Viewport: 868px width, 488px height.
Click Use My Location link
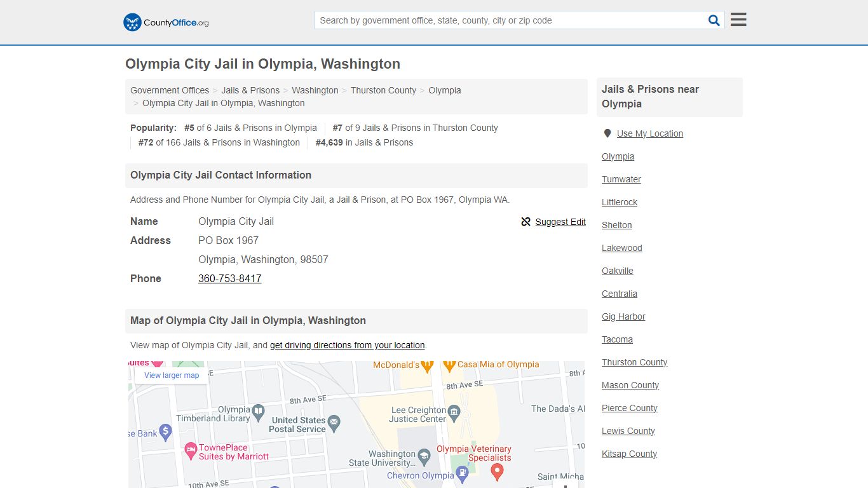pyautogui.click(x=650, y=133)
